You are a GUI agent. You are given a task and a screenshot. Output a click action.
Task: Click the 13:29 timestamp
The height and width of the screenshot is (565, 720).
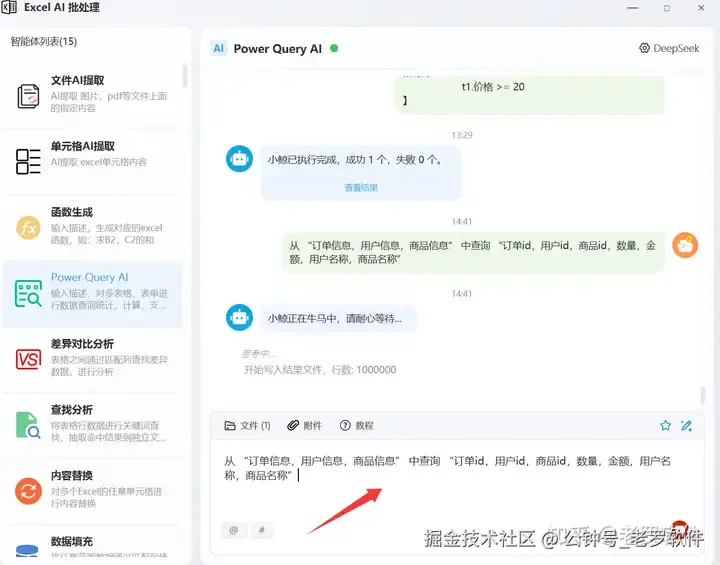pos(461,135)
